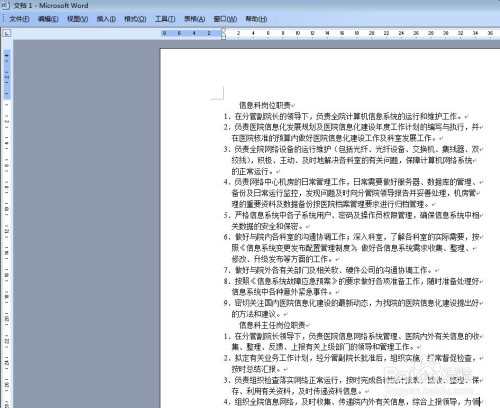Open the 格式(O) menu

click(135, 19)
